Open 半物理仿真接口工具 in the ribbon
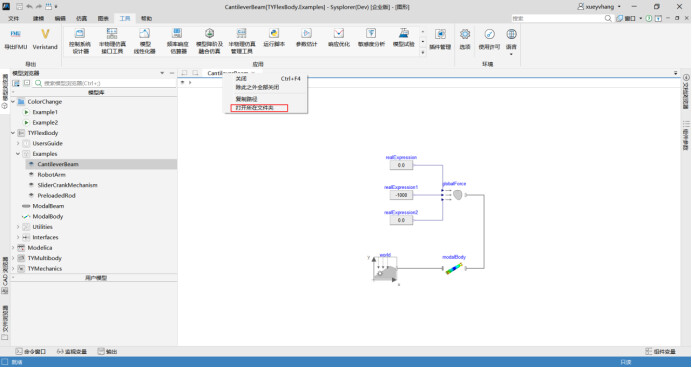This screenshot has width=692, height=368. 112,41
